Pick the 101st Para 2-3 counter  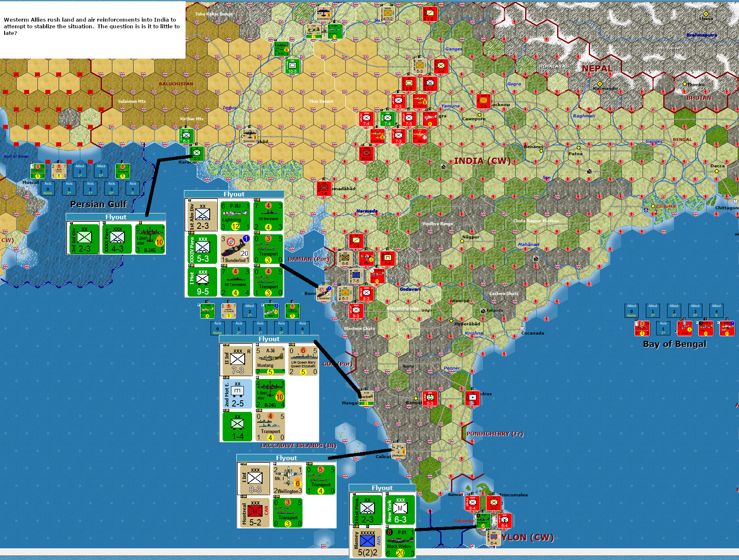tap(367, 510)
